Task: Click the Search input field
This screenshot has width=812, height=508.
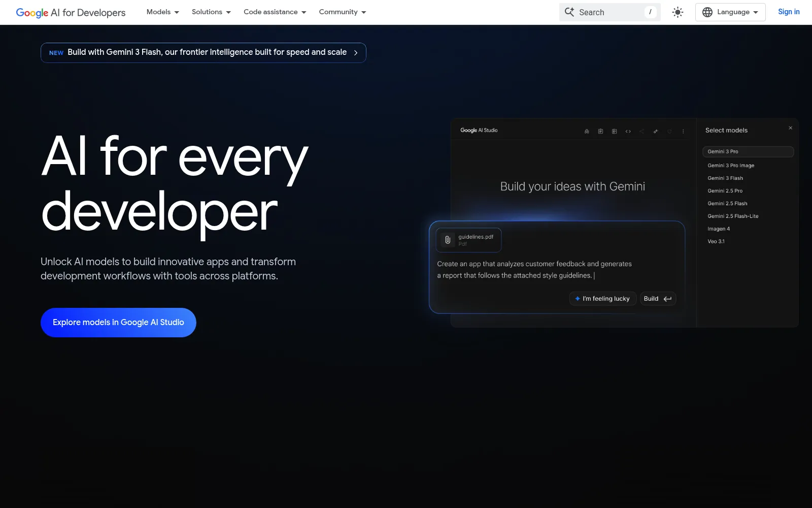Action: (x=610, y=12)
